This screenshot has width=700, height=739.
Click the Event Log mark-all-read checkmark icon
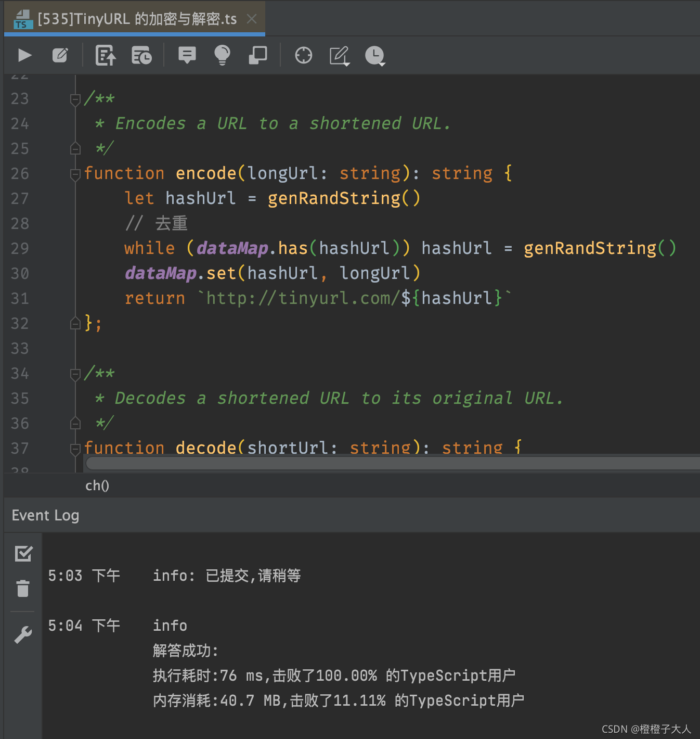coord(23,553)
